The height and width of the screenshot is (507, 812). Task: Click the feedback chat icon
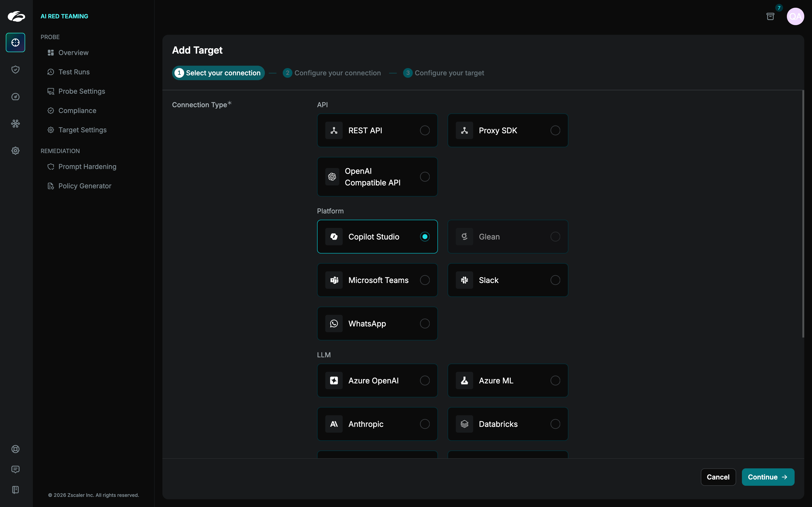click(15, 469)
